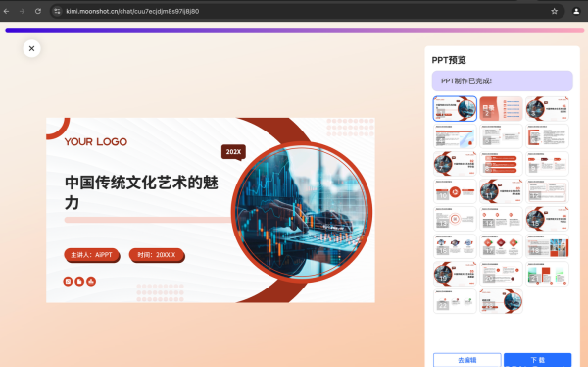Pick slide thumbnail 17
This screenshot has height=367, width=588.
tap(501, 246)
